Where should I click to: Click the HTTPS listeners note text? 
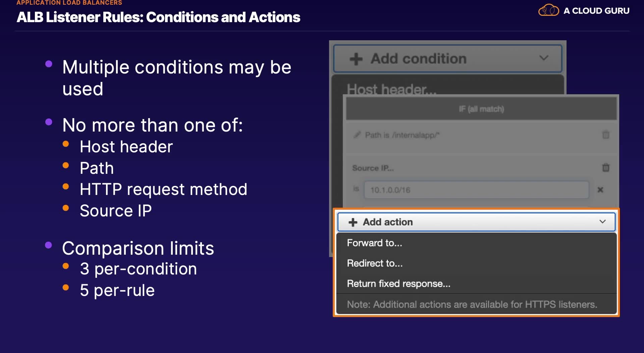coord(472,305)
